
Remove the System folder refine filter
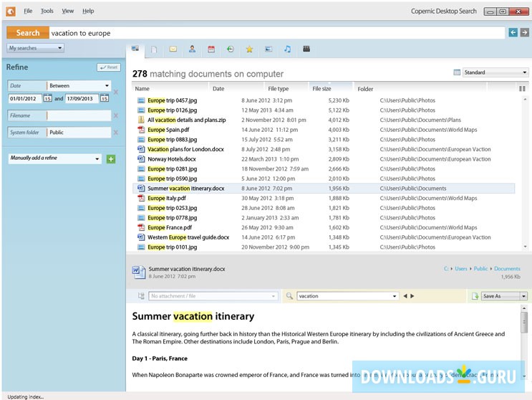pos(116,133)
